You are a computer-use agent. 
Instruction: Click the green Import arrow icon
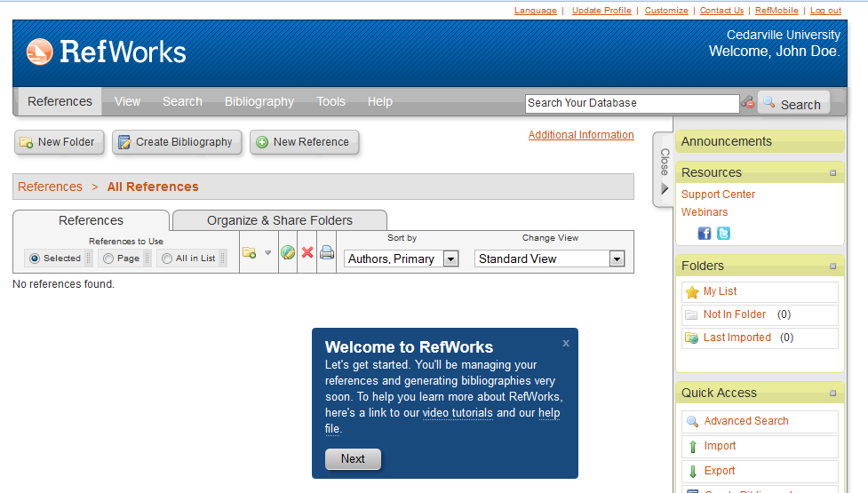pos(692,447)
